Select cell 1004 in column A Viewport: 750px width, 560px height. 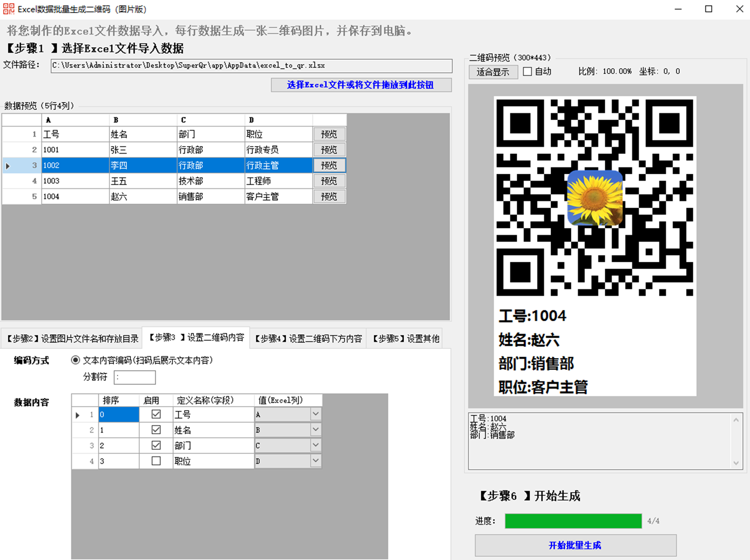coord(75,197)
